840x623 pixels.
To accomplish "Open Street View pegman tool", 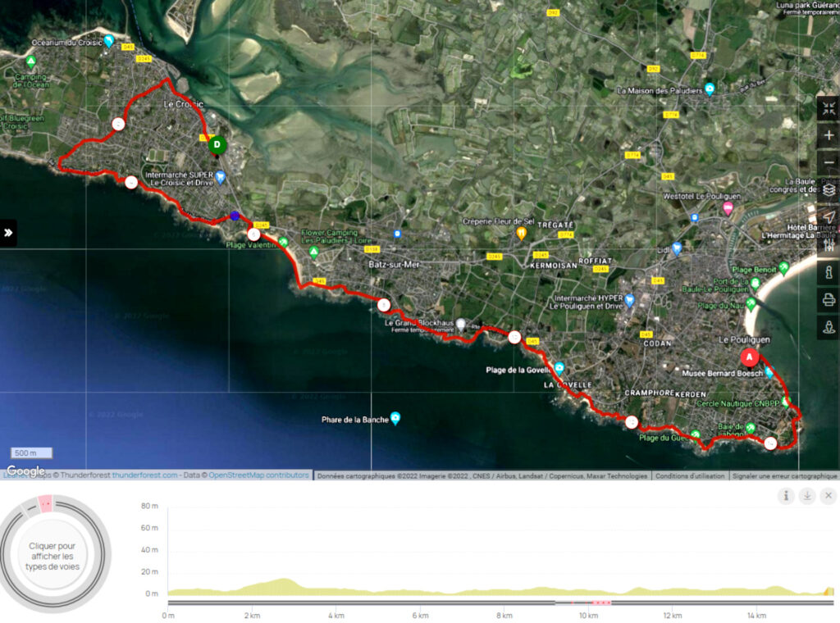I will click(829, 327).
